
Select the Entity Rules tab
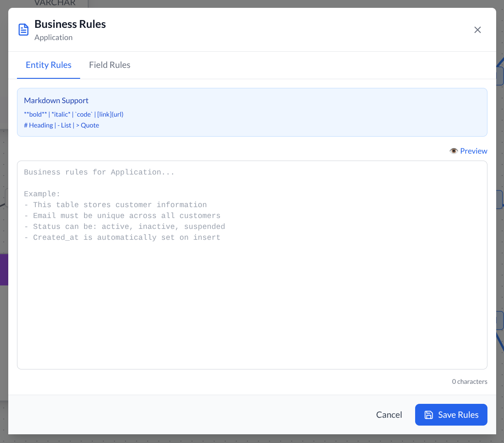click(x=48, y=64)
